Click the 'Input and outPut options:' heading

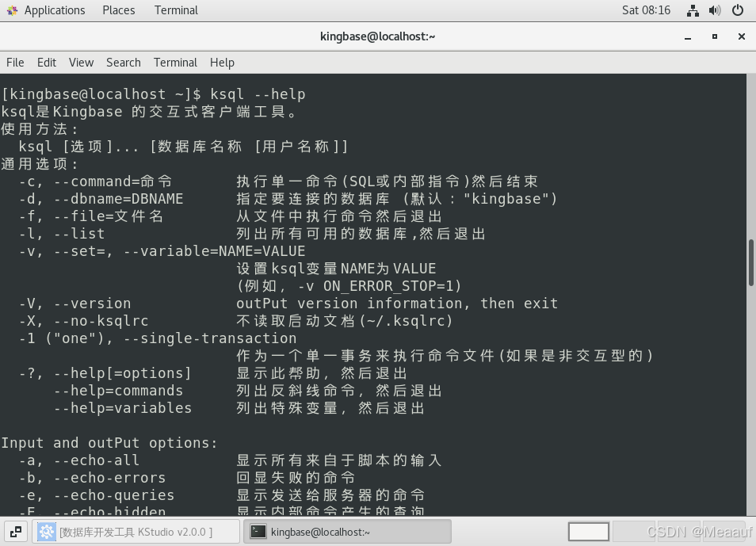tap(109, 443)
